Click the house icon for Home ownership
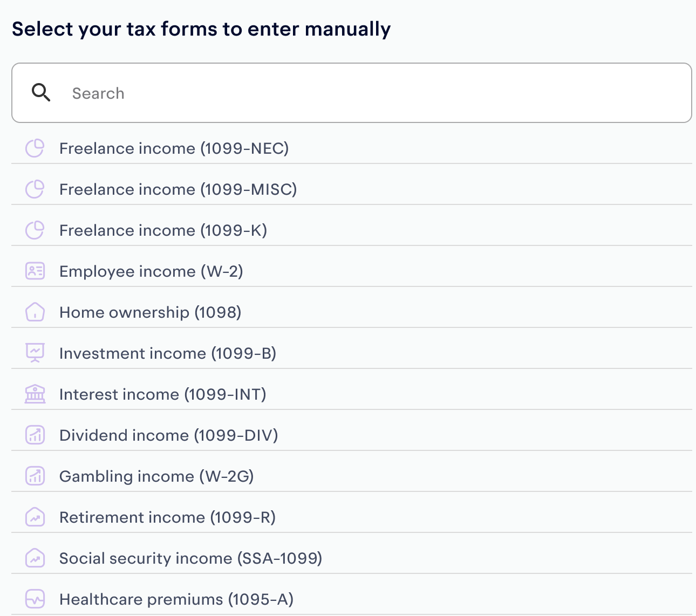The width and height of the screenshot is (696, 616). tap(35, 312)
